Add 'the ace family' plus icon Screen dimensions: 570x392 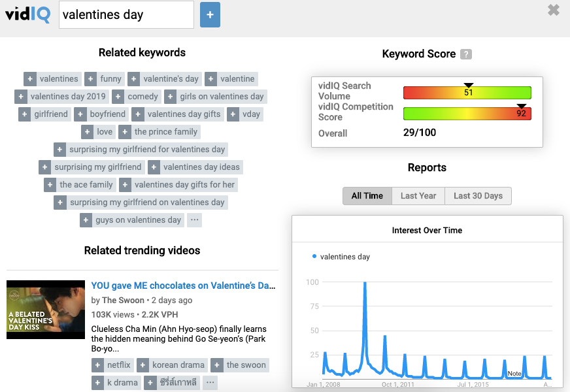click(50, 184)
